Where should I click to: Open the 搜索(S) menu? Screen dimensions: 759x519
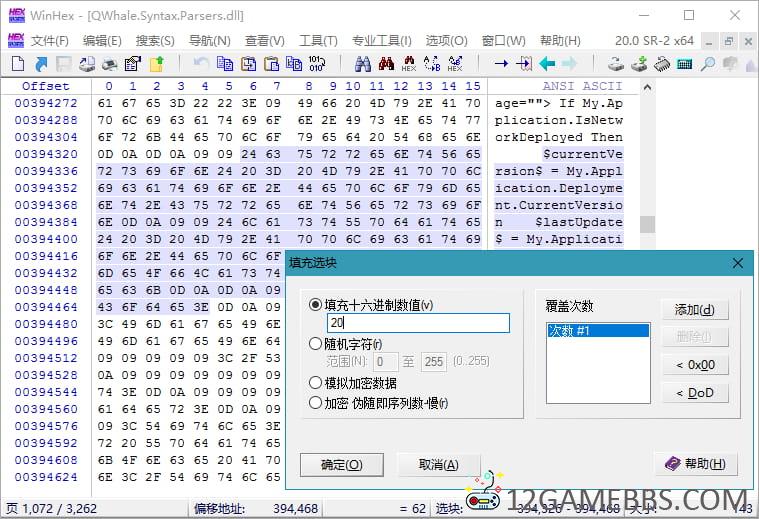pyautogui.click(x=155, y=41)
